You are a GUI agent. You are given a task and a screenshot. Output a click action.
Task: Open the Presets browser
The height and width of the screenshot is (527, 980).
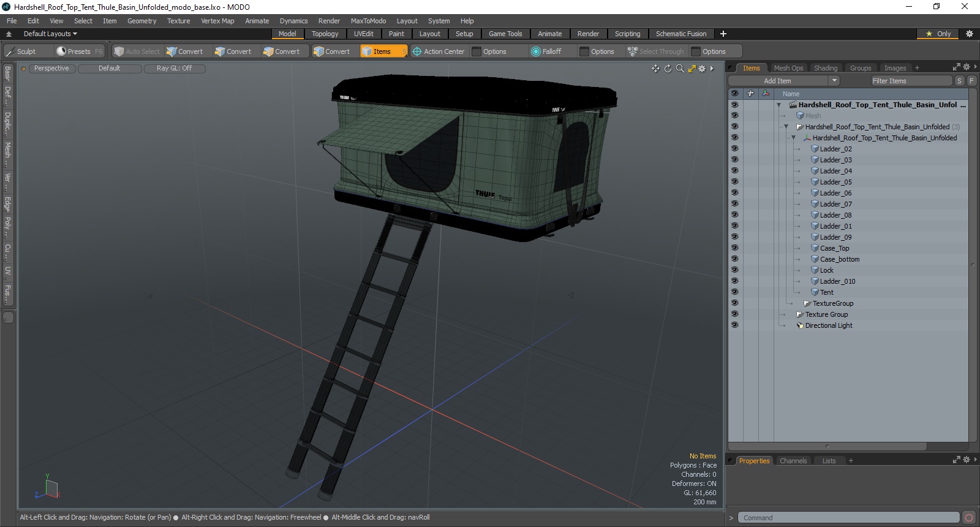coord(79,51)
